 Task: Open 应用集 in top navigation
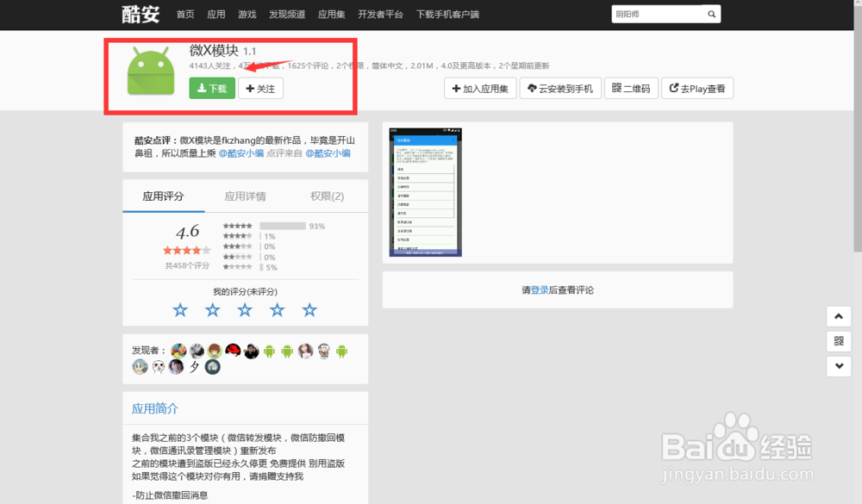coord(332,15)
